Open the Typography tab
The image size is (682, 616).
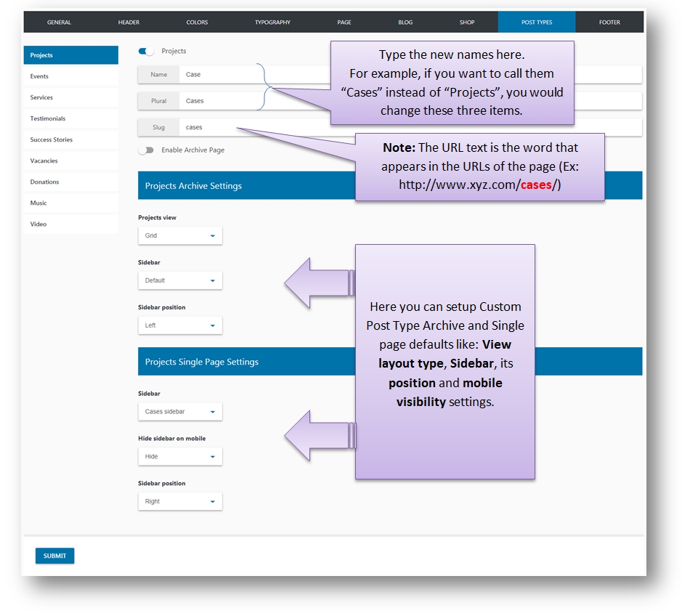[272, 23]
